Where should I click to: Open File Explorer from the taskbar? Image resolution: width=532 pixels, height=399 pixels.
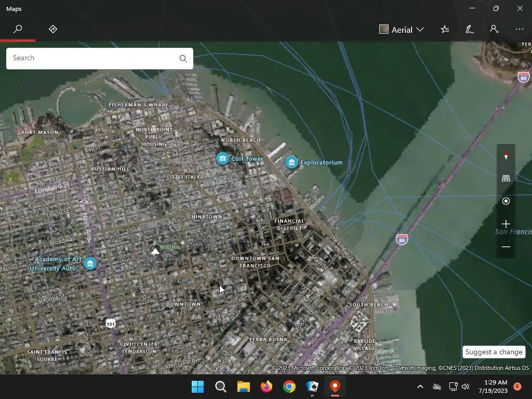[243, 387]
